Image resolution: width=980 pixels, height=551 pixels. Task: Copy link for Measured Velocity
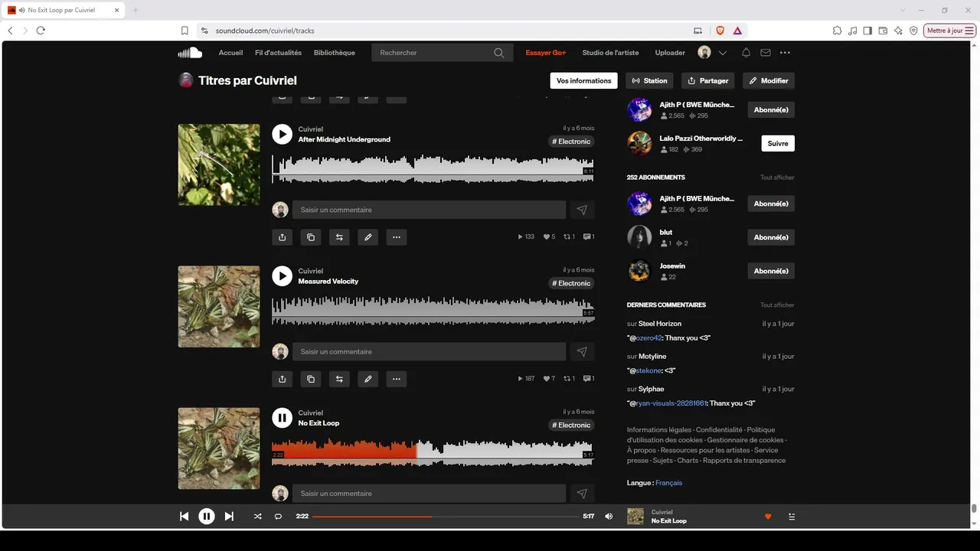click(x=311, y=379)
